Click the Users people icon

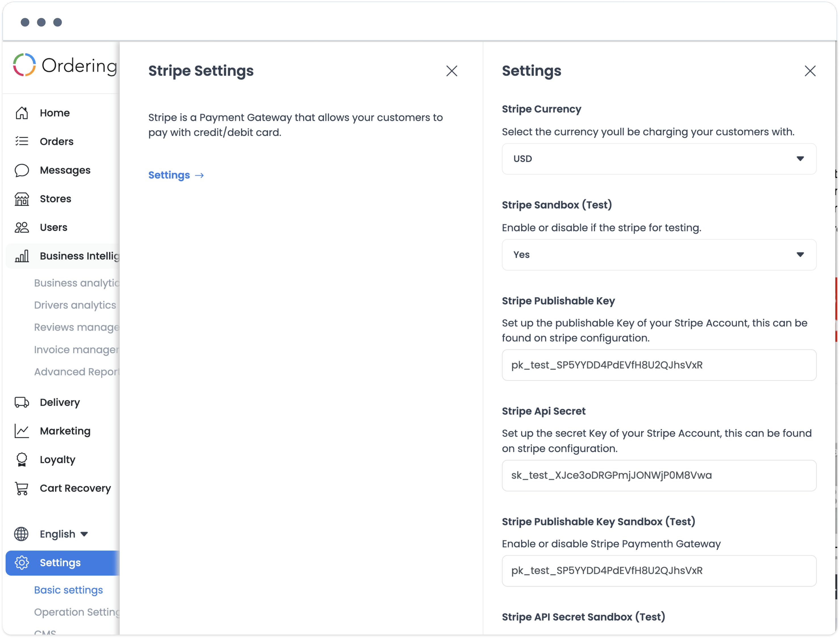pyautogui.click(x=22, y=227)
